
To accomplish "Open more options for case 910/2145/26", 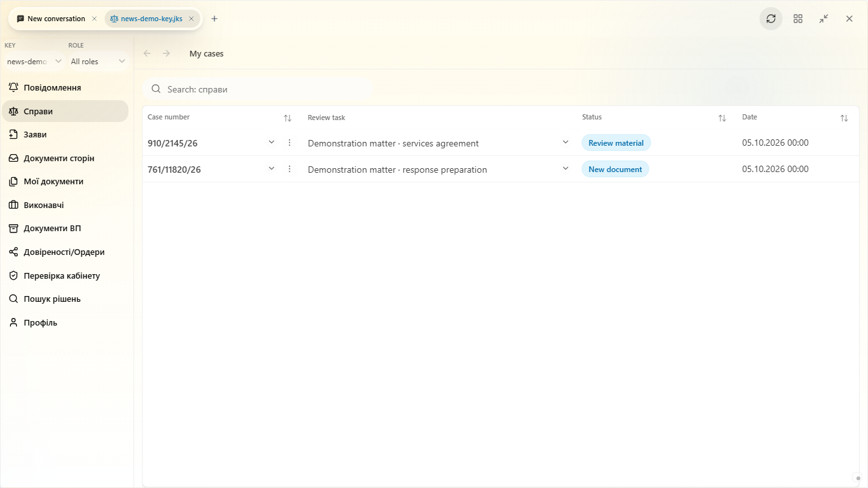I will [290, 143].
